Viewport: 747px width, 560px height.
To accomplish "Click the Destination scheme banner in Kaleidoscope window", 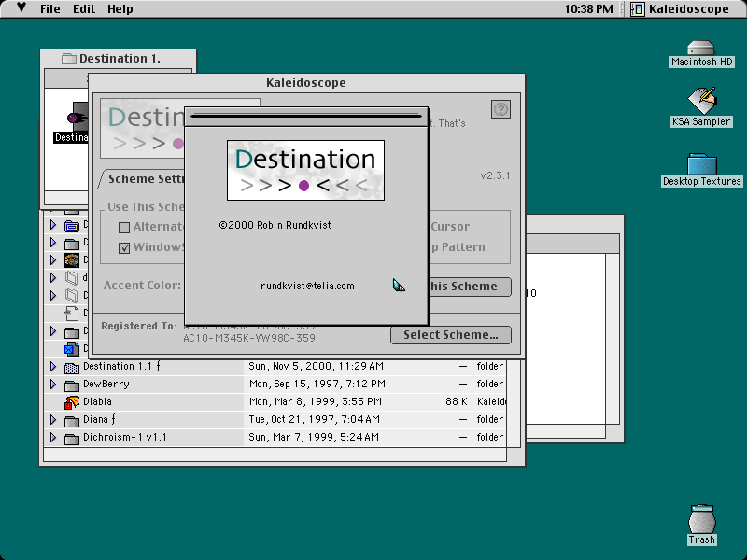I will (143, 129).
